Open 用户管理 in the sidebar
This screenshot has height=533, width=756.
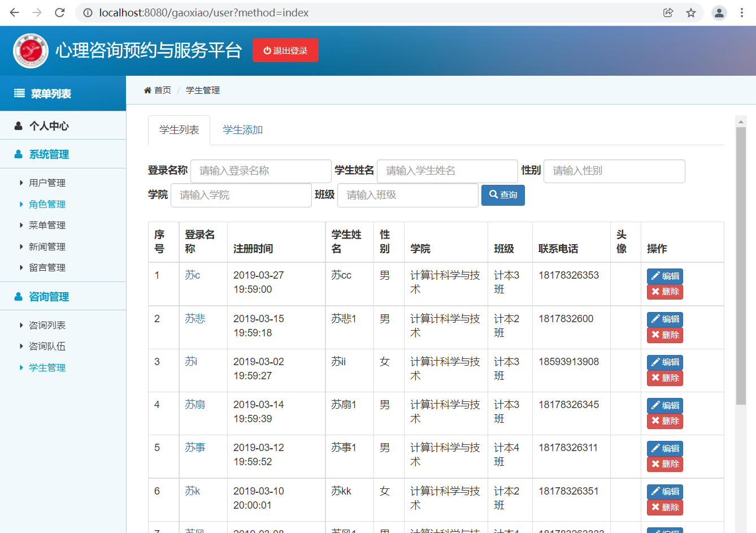(x=47, y=183)
